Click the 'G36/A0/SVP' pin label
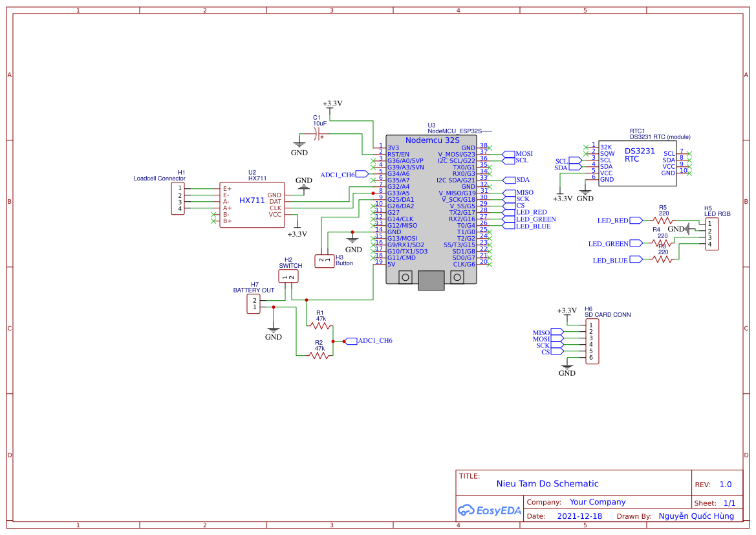This screenshot has height=535, width=756. (405, 160)
